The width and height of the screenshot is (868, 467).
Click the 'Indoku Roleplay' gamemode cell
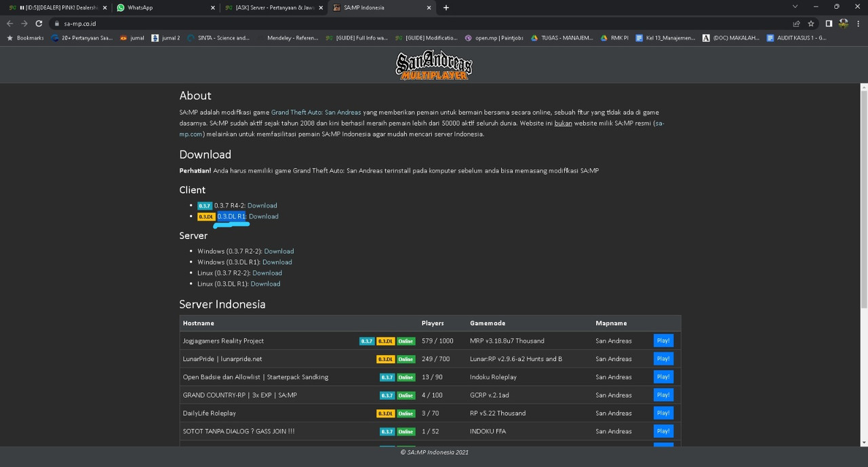[493, 377]
